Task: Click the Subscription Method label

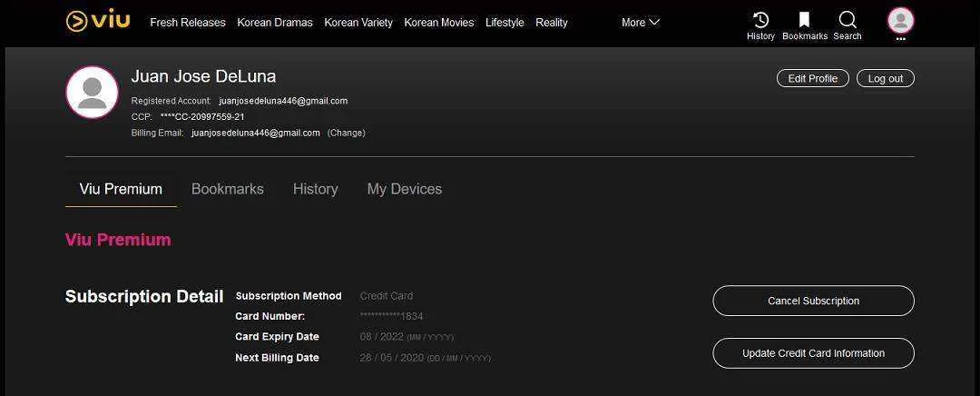Action: (289, 296)
